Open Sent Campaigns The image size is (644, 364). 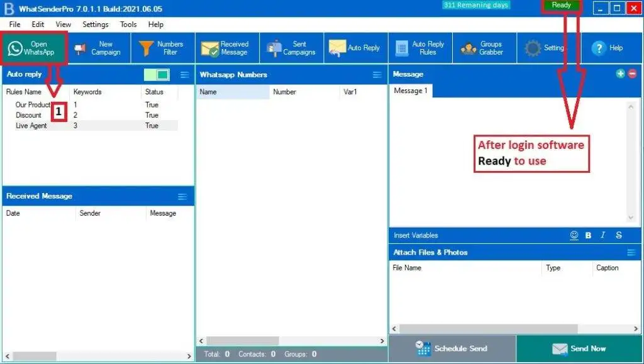point(292,48)
